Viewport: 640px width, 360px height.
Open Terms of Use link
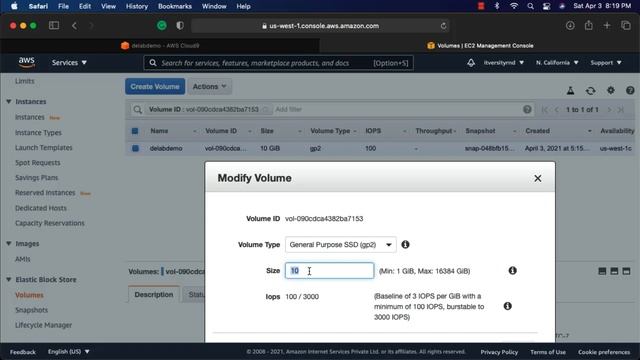(548, 352)
